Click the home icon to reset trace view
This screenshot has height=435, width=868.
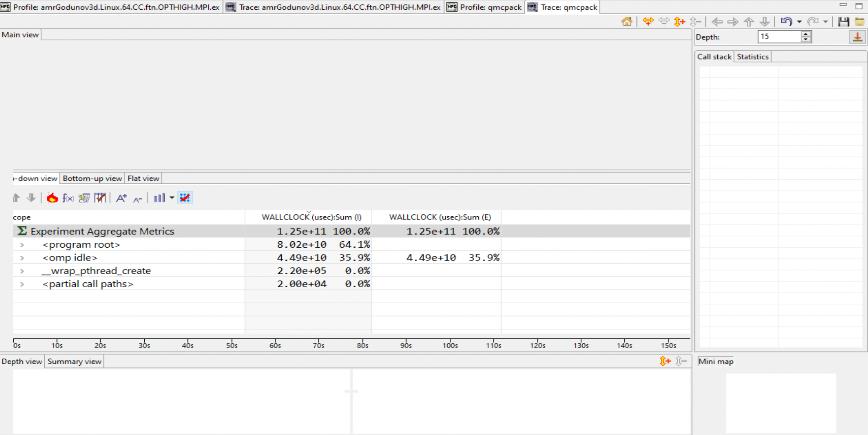[627, 22]
